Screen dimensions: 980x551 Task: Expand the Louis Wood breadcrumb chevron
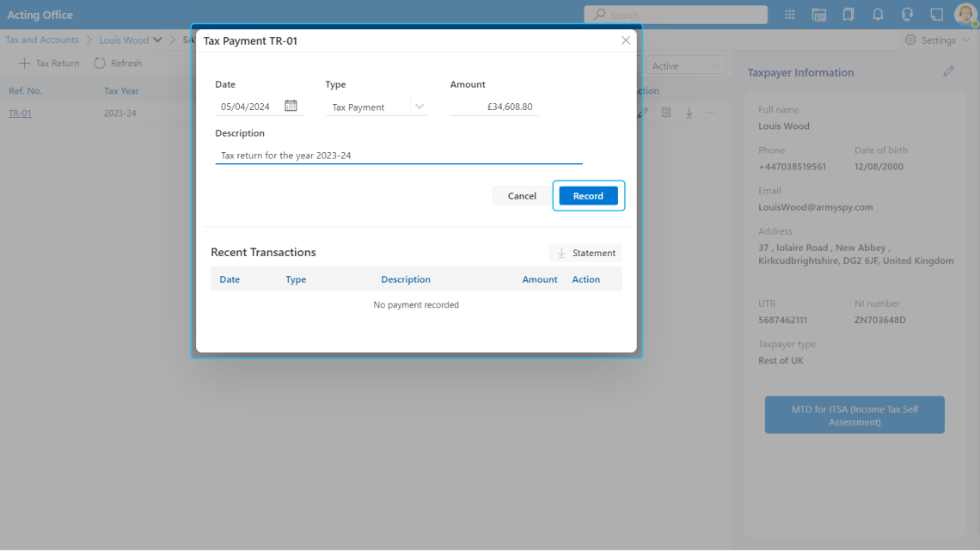(157, 40)
